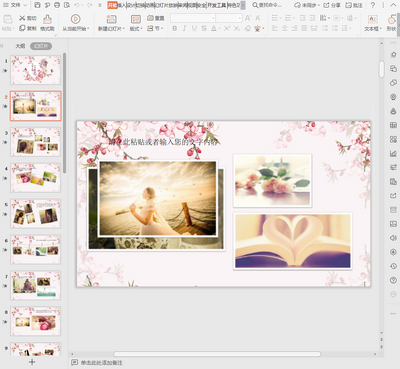Image resolution: width=400 pixels, height=369 pixels.
Task: Toggle Subscript formatting
Action: (237, 29)
